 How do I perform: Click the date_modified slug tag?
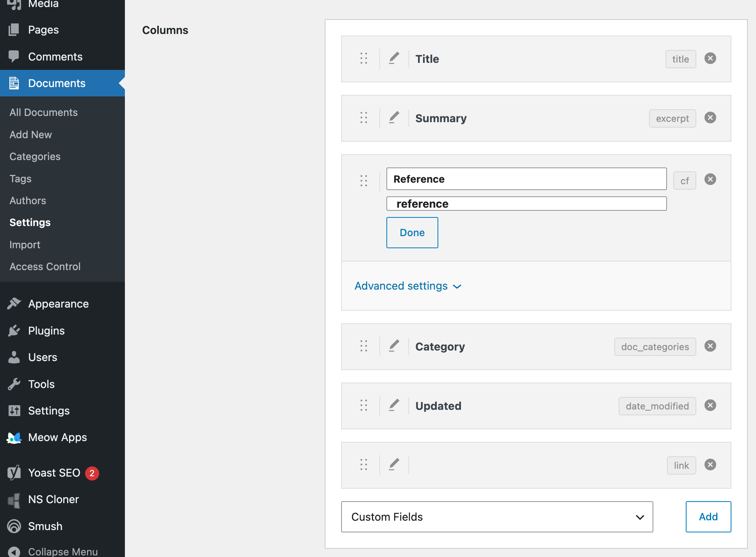point(657,406)
